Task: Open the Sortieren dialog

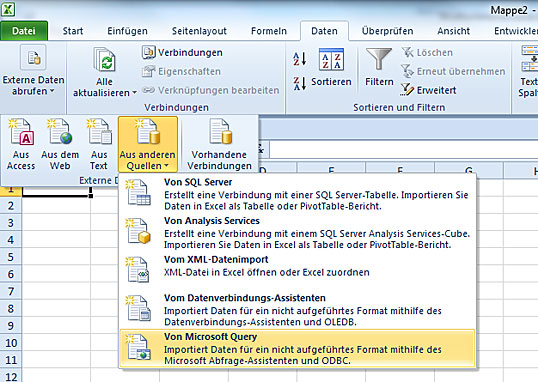Action: tap(331, 67)
